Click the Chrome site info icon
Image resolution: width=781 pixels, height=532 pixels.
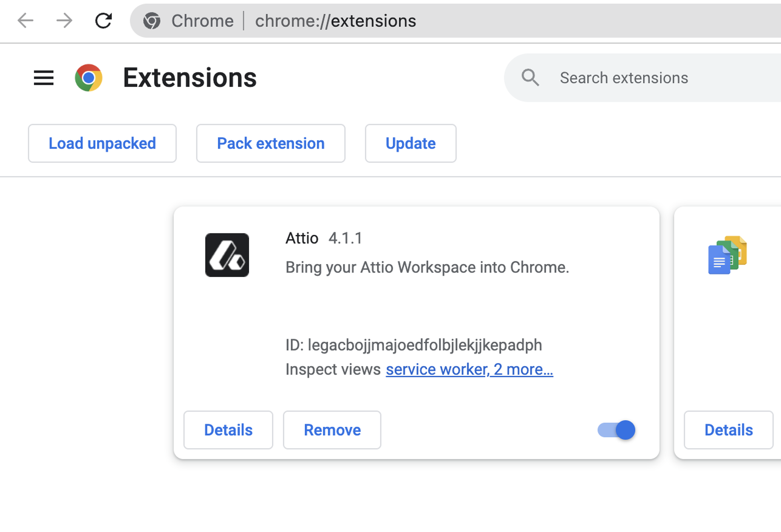(152, 21)
